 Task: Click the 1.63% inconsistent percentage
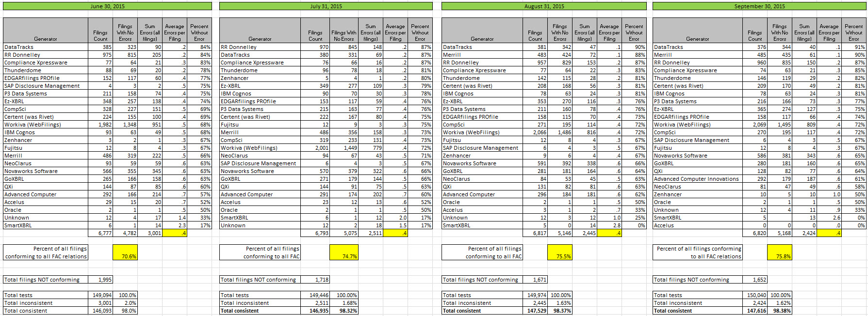pos(560,303)
